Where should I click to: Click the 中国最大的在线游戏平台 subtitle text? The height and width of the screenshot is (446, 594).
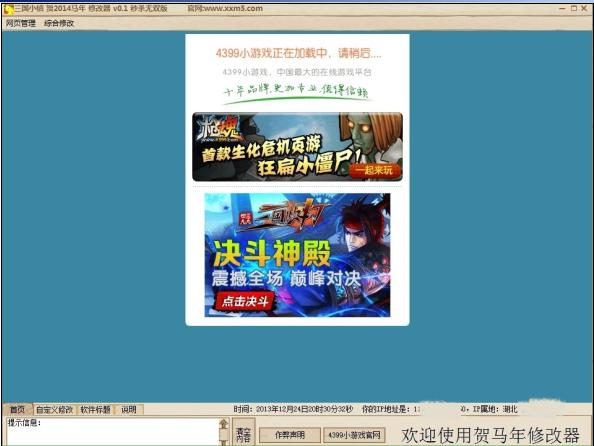(x=297, y=72)
